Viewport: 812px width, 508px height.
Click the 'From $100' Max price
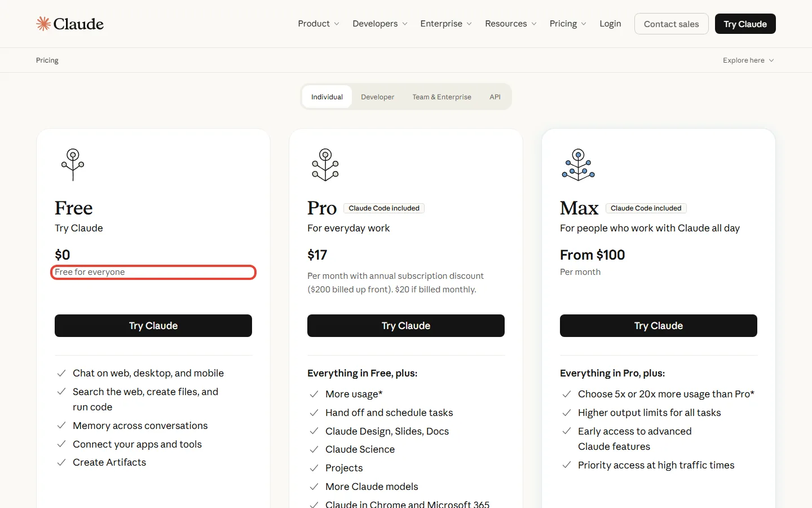tap(592, 255)
